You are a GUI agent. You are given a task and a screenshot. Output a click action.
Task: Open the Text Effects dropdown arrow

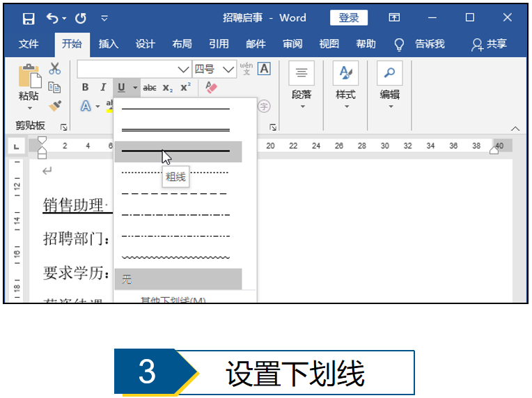coord(97,106)
